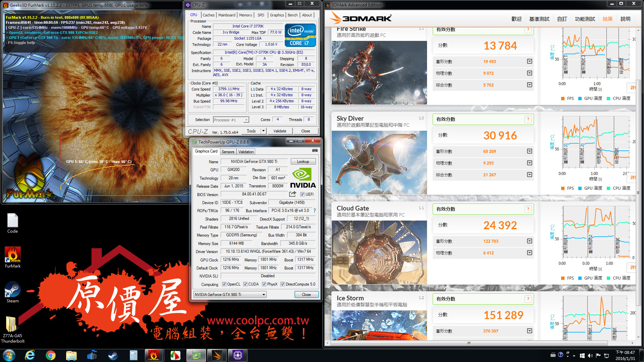Toggle the OpenCL computing checkbox

(x=224, y=284)
